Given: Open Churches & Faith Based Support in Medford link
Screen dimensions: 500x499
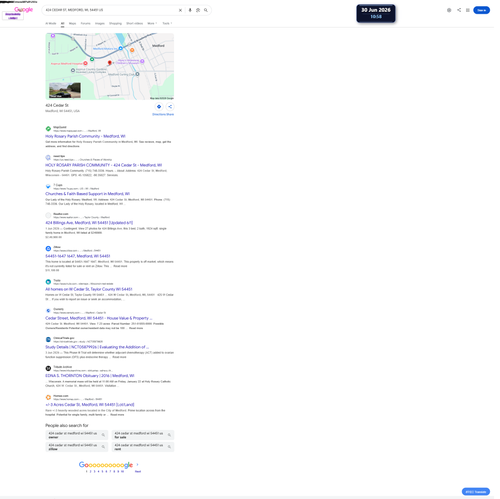Looking at the screenshot, I should click(88, 194).
